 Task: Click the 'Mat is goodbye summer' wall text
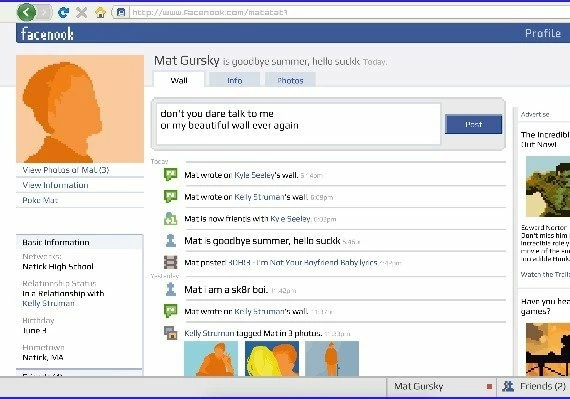[262, 241]
